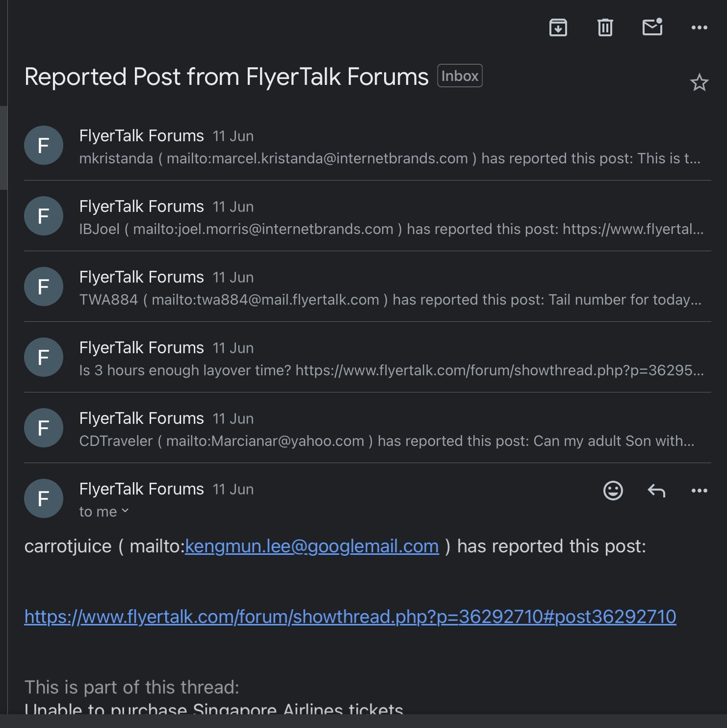Click the avatar on the mkristanda message
This screenshot has width=727, height=728.
click(x=44, y=145)
